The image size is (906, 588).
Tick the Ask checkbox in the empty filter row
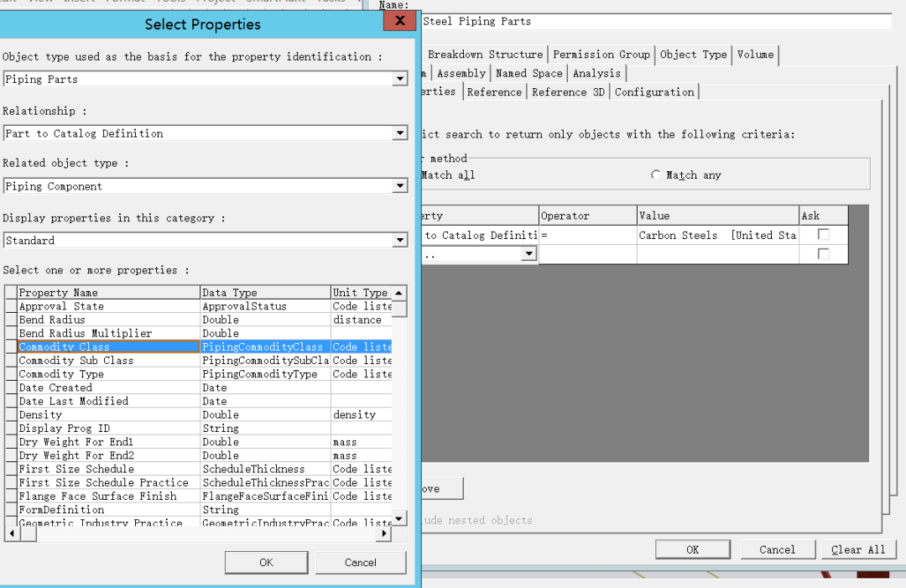pos(824,254)
